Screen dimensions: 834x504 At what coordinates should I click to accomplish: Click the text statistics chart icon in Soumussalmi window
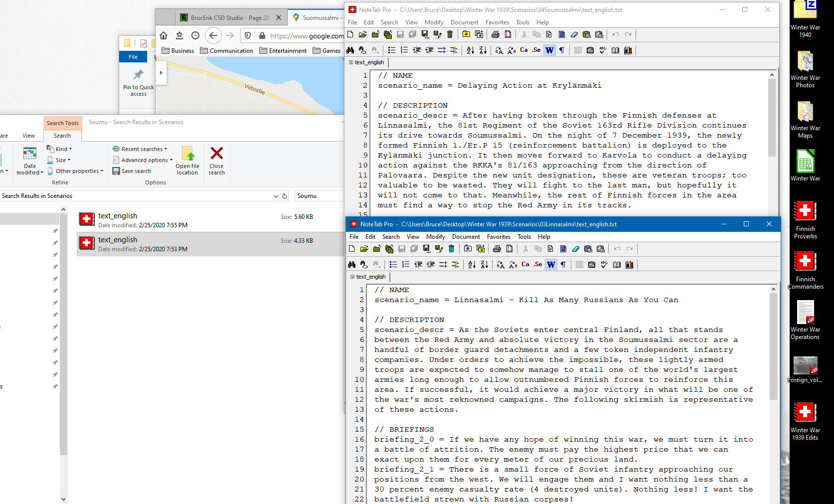pyautogui.click(x=628, y=50)
